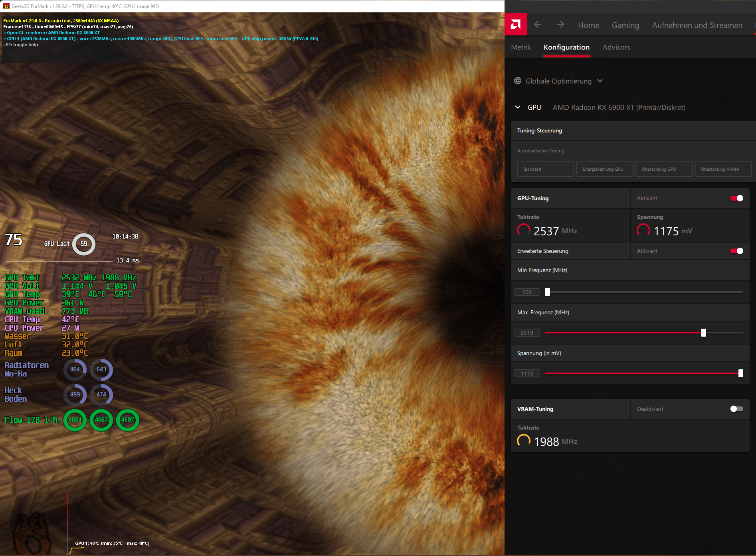This screenshot has height=556, width=756.
Task: Click the 474 Boden fan gauge
Action: tap(101, 394)
